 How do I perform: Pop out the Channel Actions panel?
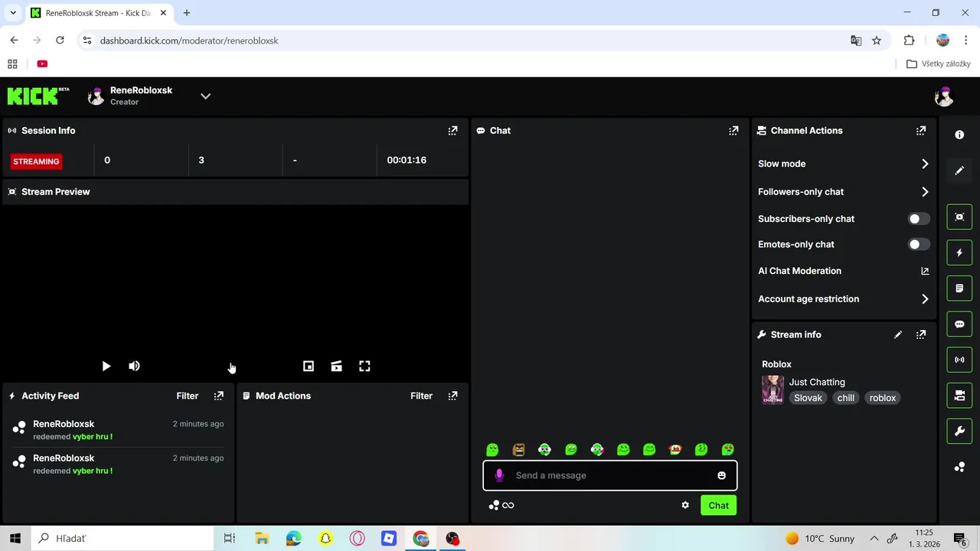(x=921, y=131)
